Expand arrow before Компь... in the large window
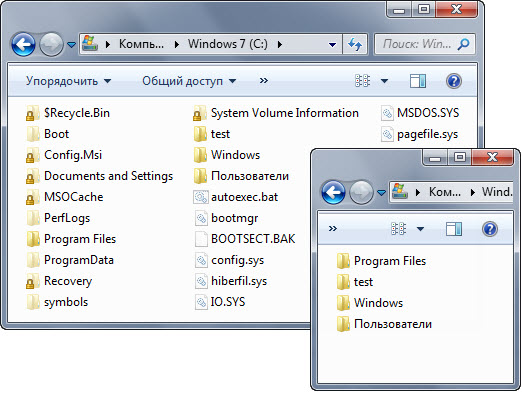The height and width of the screenshot is (397, 522). 108,44
